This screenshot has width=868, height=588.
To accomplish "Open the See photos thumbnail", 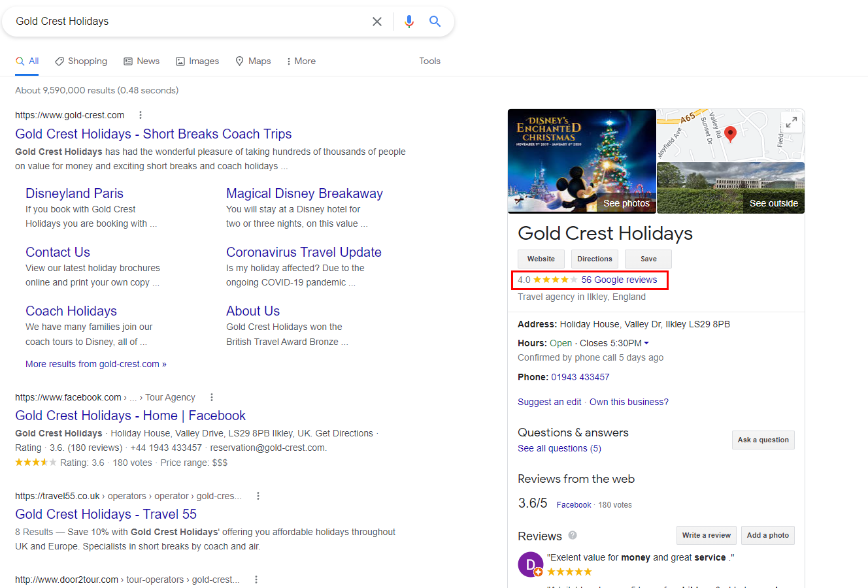I will 582,161.
